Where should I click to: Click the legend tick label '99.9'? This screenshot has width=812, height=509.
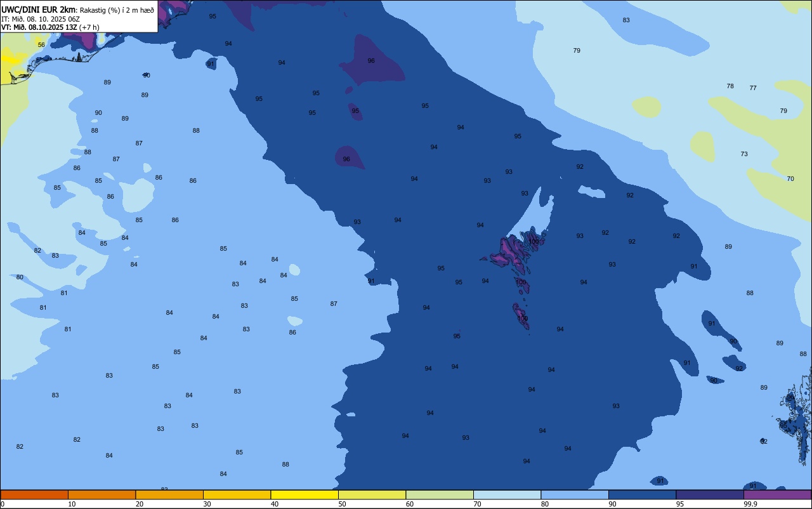(x=750, y=504)
